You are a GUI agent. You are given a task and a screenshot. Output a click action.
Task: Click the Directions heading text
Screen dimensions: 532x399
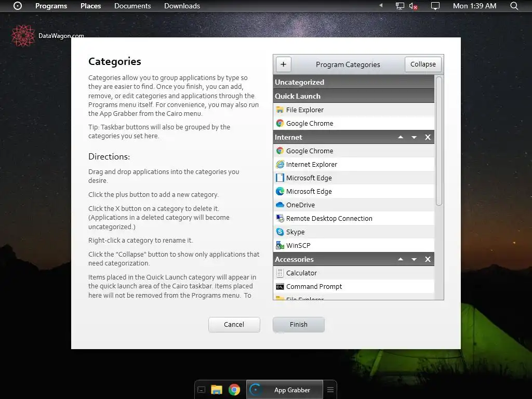pos(109,156)
